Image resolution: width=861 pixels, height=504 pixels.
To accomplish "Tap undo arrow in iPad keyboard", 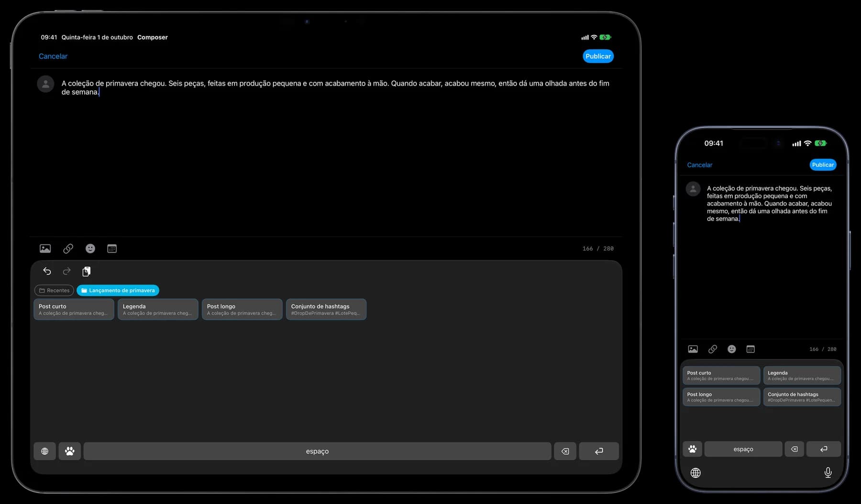I will point(47,271).
